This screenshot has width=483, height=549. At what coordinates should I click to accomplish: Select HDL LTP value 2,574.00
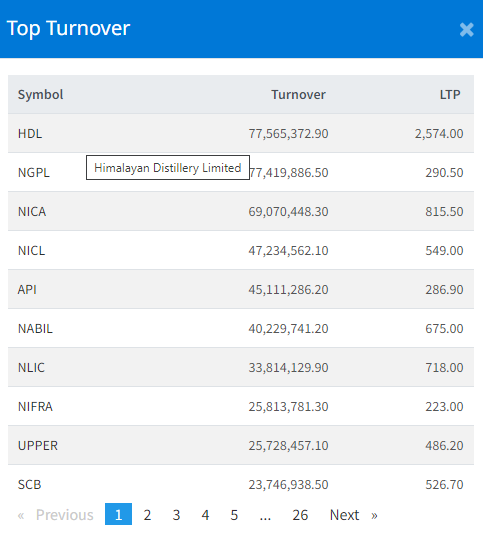click(x=439, y=134)
